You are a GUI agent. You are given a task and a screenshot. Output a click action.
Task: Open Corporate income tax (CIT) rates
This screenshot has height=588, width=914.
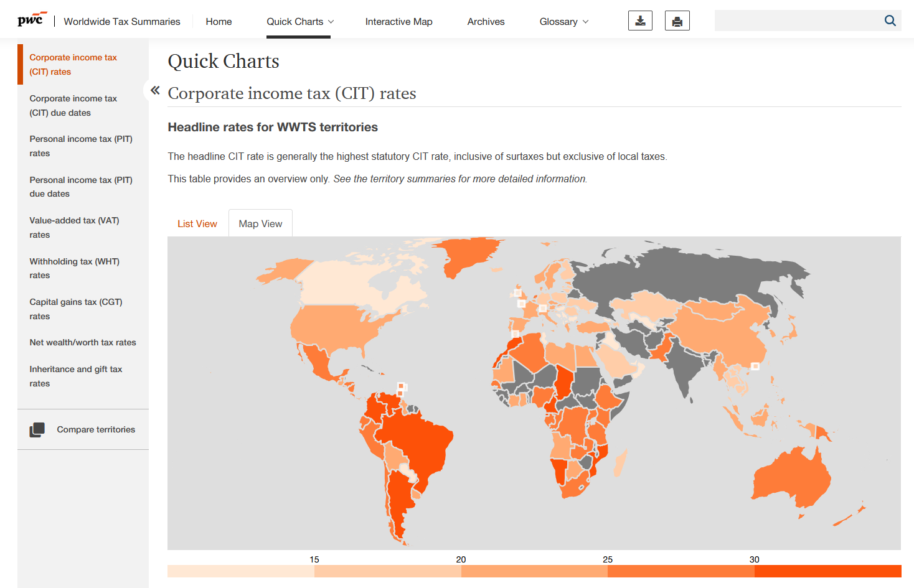(x=73, y=65)
